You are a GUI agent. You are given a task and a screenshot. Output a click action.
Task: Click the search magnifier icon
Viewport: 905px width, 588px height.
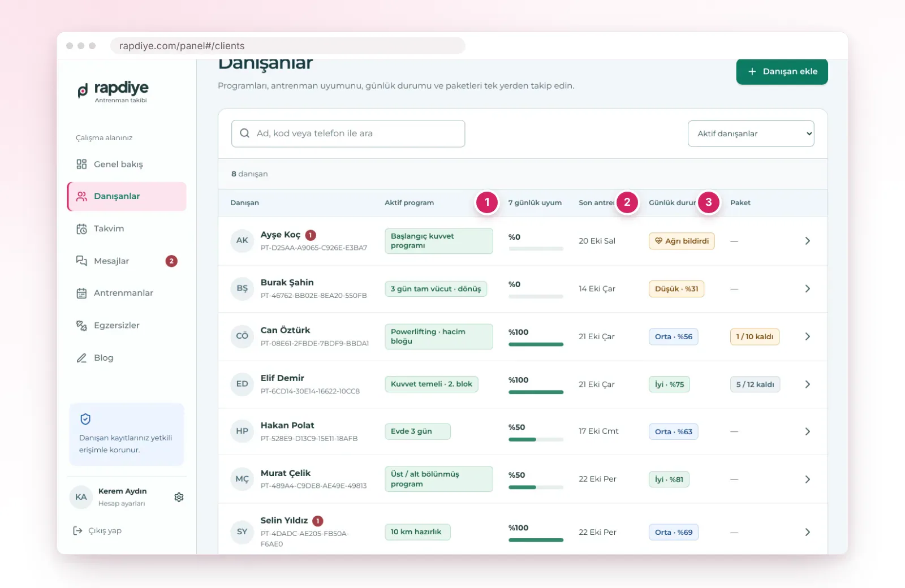(x=244, y=133)
